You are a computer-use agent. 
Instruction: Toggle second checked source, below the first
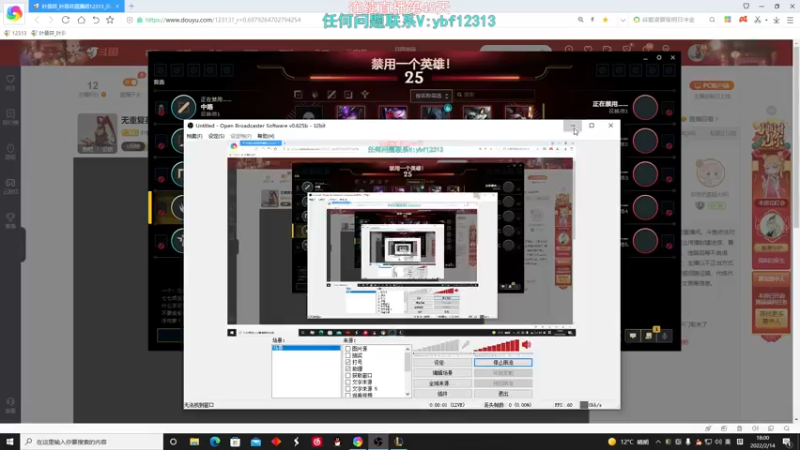(x=348, y=369)
